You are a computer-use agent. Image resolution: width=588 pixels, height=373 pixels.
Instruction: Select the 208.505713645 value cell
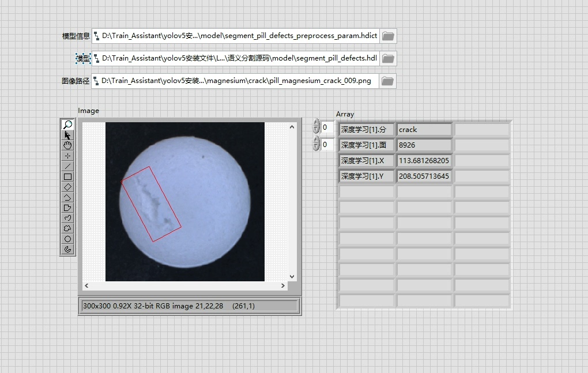click(424, 176)
